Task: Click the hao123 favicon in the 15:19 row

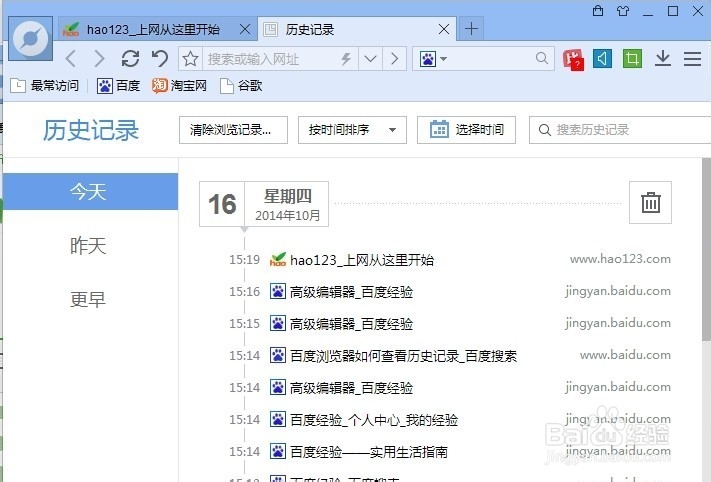Action: pos(278,259)
